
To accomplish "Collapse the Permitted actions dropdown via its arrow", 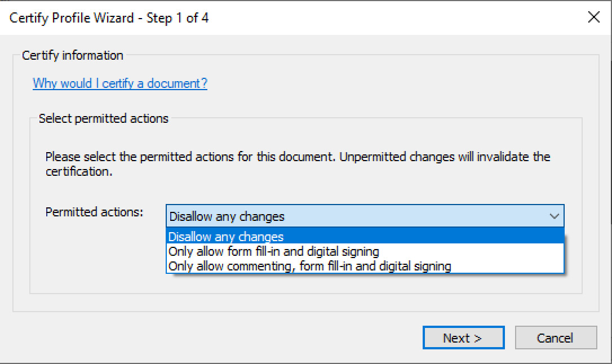I will 555,216.
